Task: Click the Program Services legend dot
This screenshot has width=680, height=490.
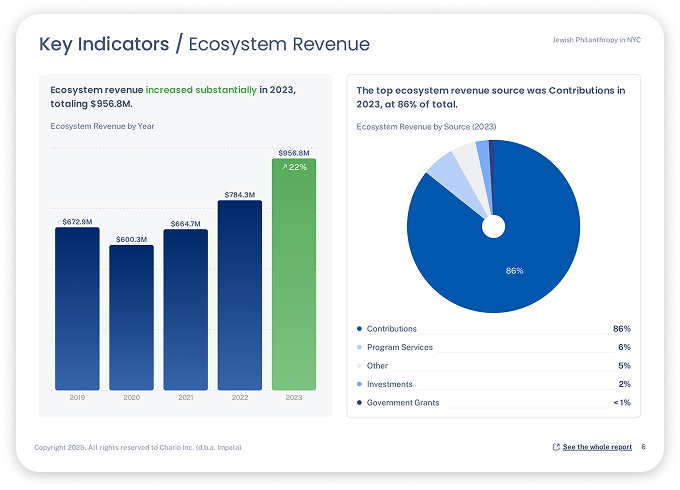Action: click(360, 347)
